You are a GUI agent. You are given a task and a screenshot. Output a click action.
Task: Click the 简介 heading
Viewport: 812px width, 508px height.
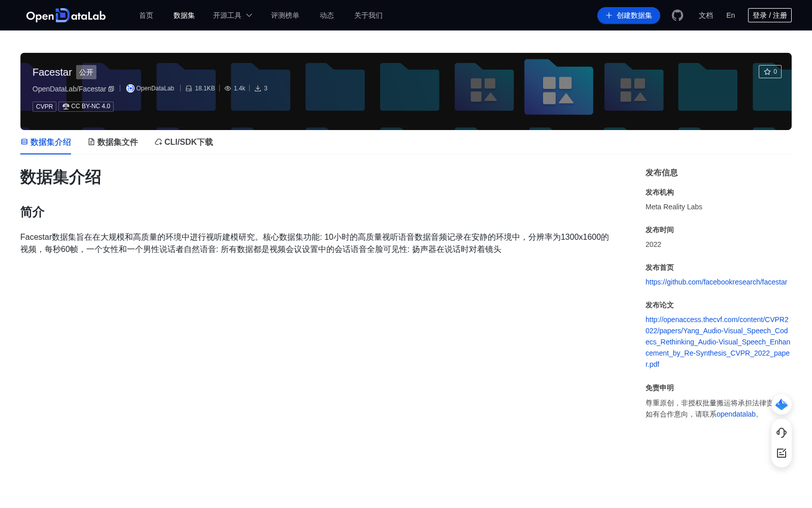coord(32,212)
